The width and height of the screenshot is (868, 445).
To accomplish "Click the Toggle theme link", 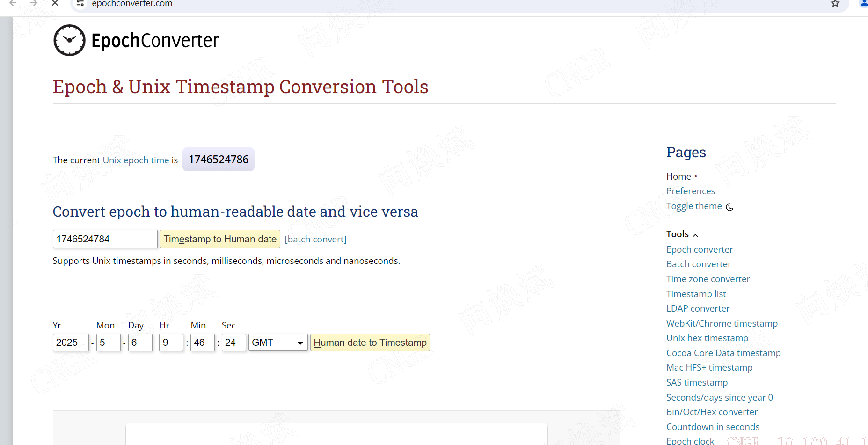I will click(x=694, y=206).
